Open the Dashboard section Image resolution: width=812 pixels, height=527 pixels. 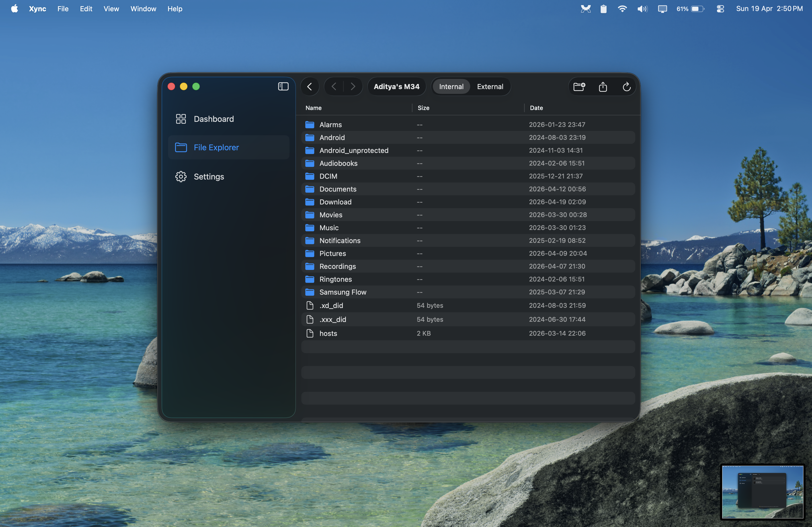pos(229,119)
